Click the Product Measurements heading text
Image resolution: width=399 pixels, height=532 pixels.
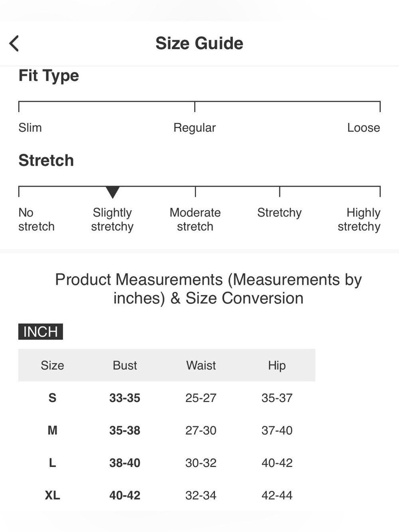[208, 289]
